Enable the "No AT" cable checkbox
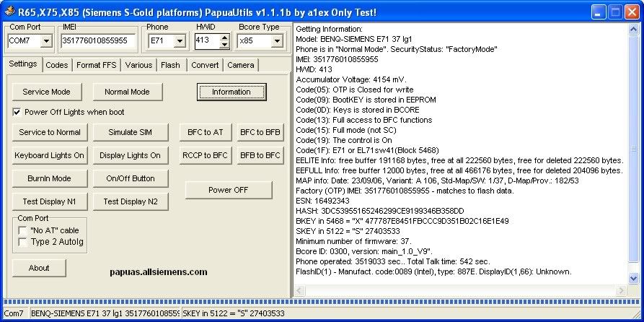Image resolution: width=644 pixels, height=322 pixels. pyautogui.click(x=23, y=231)
